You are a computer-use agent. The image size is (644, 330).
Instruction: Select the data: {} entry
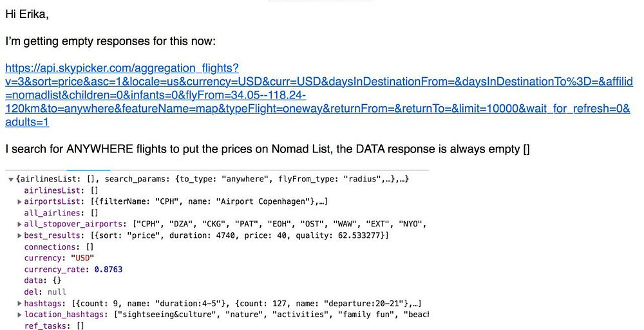point(43,280)
